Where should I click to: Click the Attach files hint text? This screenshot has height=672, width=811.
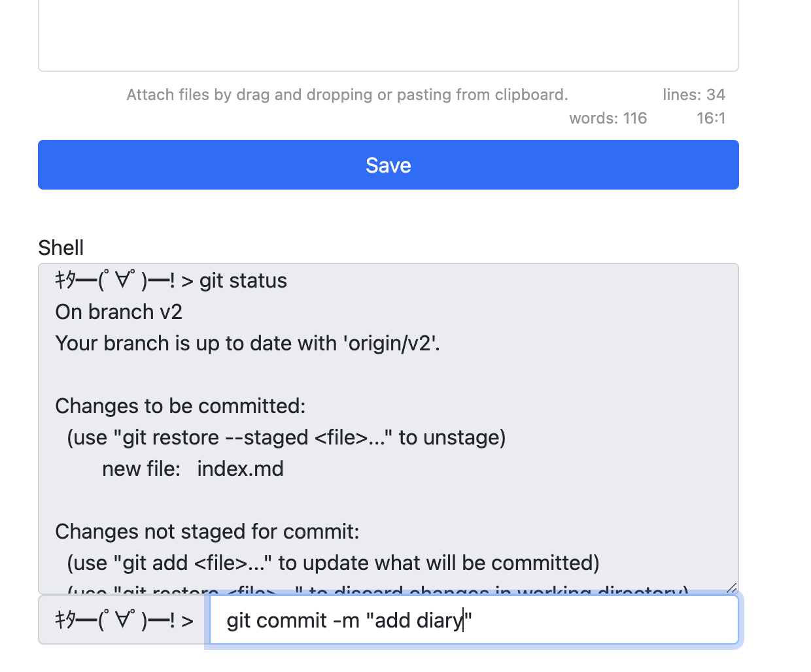click(x=347, y=95)
